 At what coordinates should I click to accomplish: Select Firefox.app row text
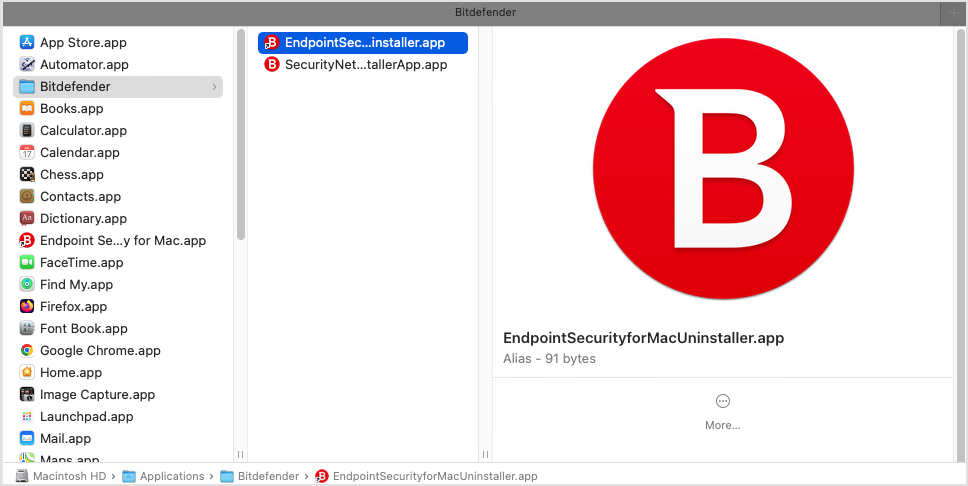[73, 306]
